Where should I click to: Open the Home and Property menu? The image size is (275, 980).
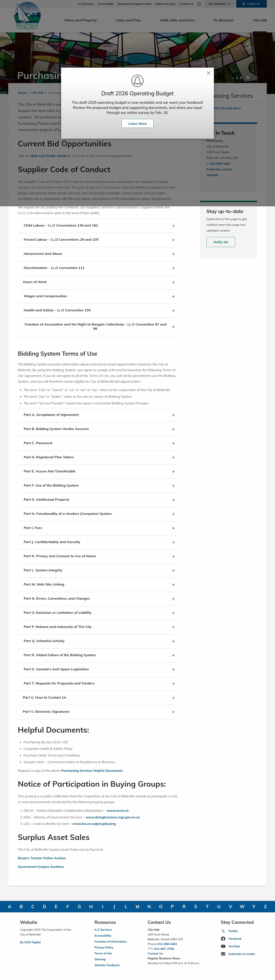[x=81, y=20]
